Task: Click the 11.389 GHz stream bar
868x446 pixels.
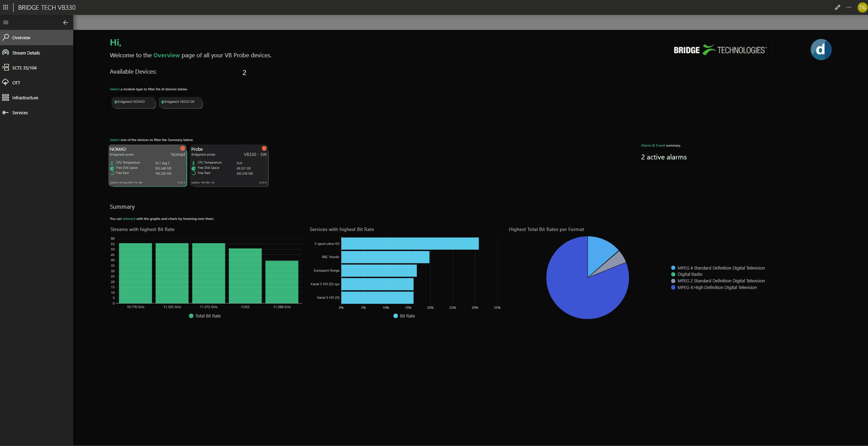Action: pyautogui.click(x=282, y=282)
